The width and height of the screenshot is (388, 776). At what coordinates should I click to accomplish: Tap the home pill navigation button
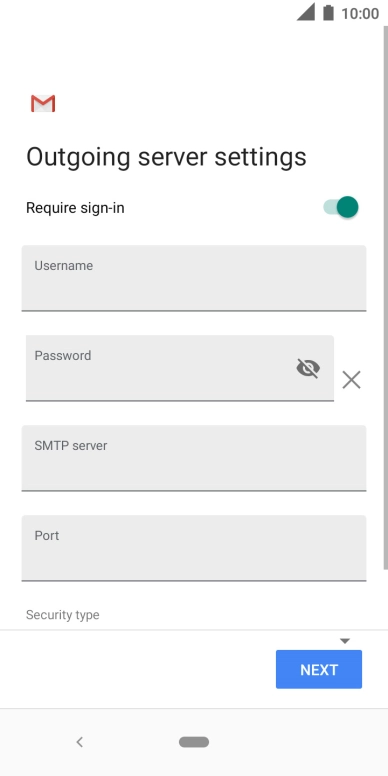(x=194, y=742)
